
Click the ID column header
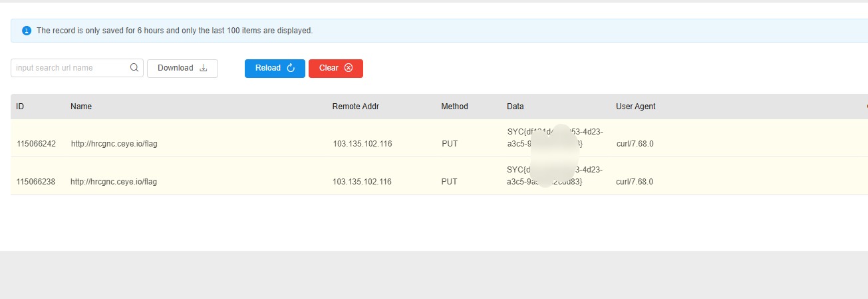(x=21, y=107)
